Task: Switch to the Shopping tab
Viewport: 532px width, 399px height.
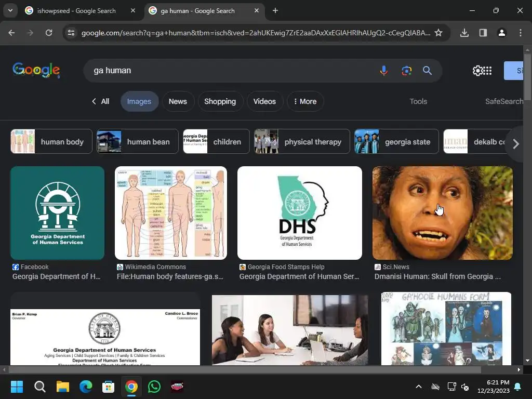Action: [220, 101]
